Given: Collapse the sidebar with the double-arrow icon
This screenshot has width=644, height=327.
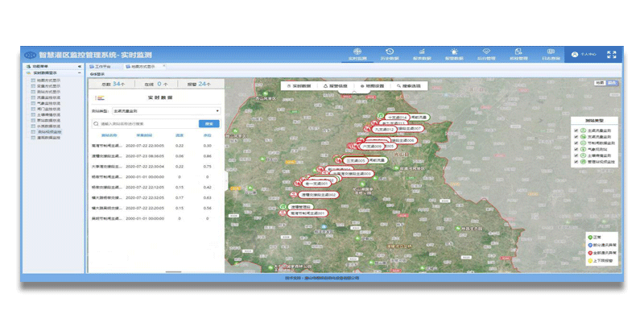Looking at the screenshot, I should tap(79, 66).
